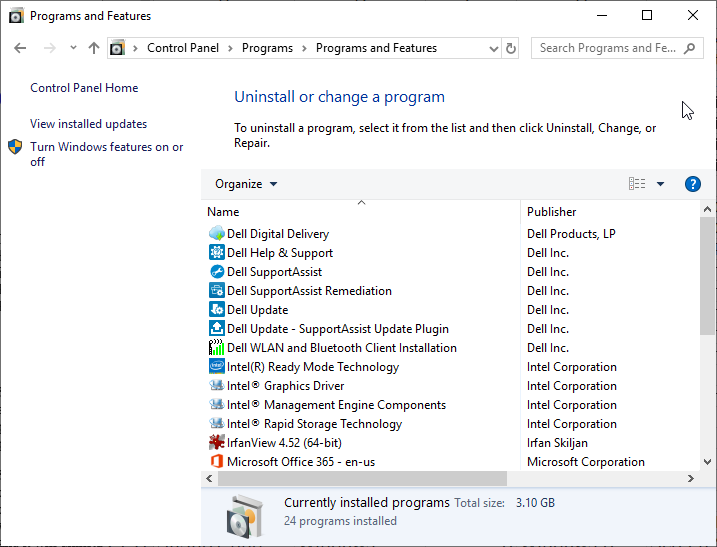The width and height of the screenshot is (717, 547).
Task: Open Control Panel Home link
Action: (x=84, y=88)
